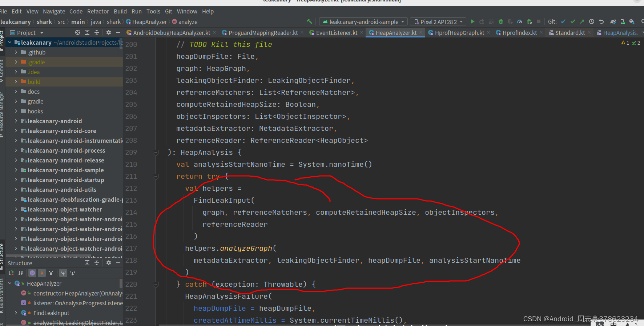This screenshot has height=326, width=644.
Task: Select opened file target icon in Project panel
Action: point(78,33)
